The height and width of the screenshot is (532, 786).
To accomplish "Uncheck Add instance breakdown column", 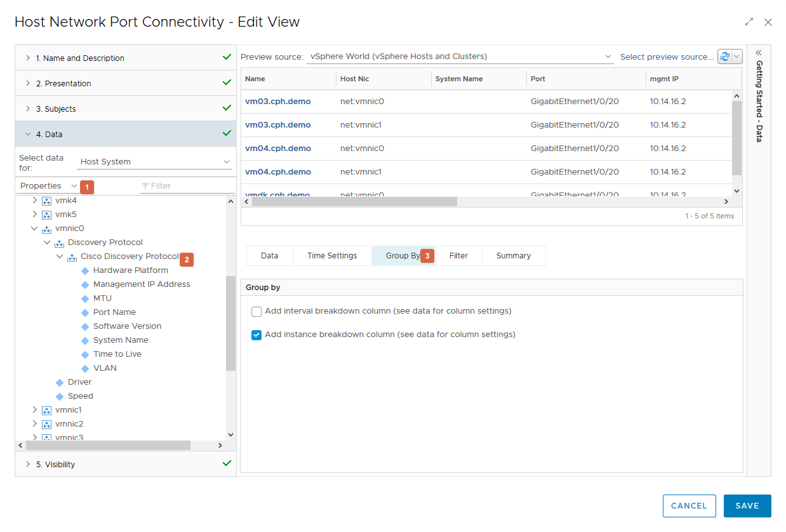I will pyautogui.click(x=256, y=335).
